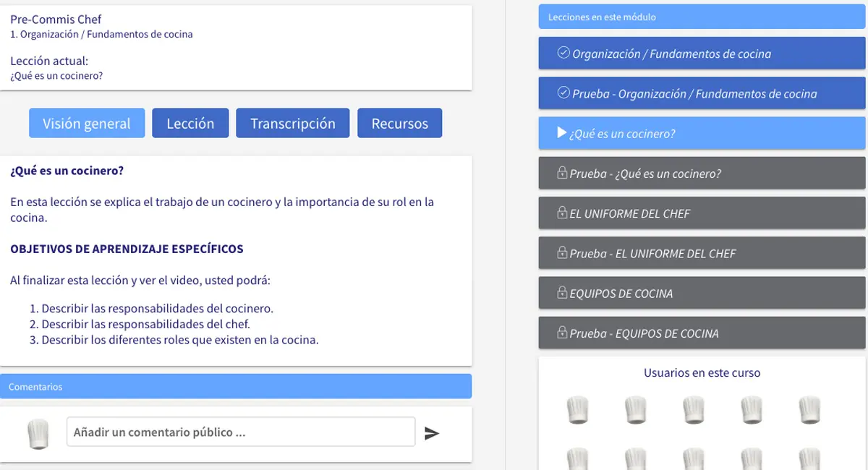Image resolution: width=868 pixels, height=470 pixels.
Task: Open the Recursos tab
Action: 399,123
